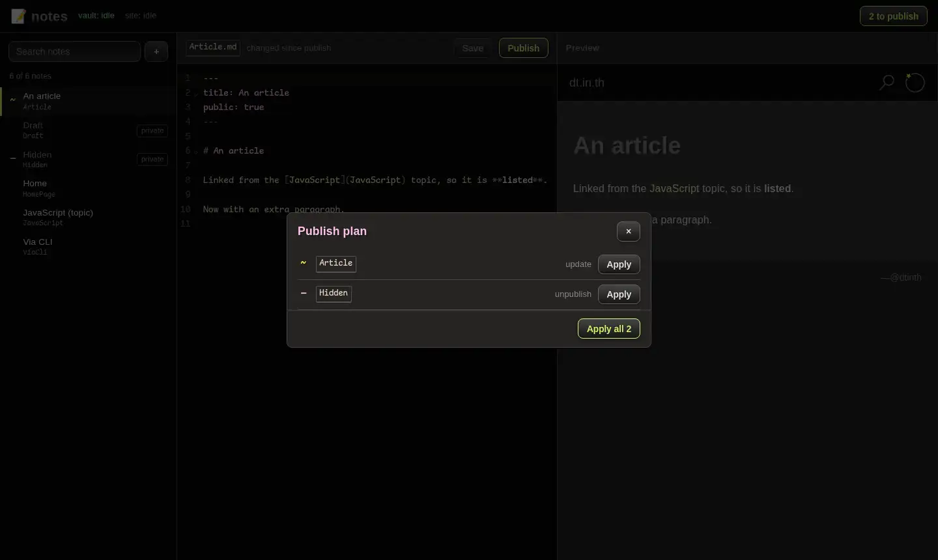
Task: Toggle the theme icon in preview header
Action: [915, 83]
